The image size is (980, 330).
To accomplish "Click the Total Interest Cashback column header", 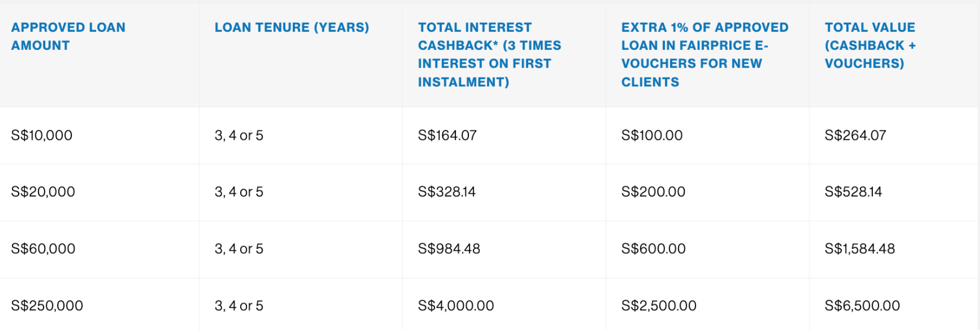I will pos(489,55).
